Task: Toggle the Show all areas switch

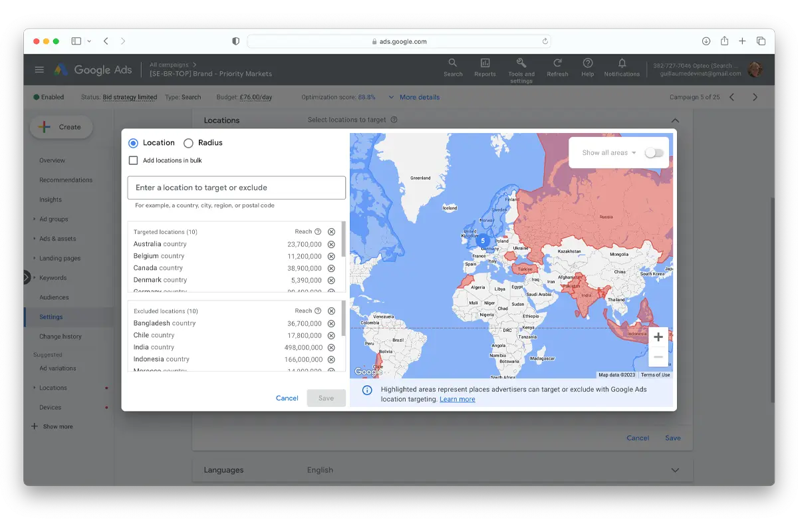Action: tap(654, 153)
